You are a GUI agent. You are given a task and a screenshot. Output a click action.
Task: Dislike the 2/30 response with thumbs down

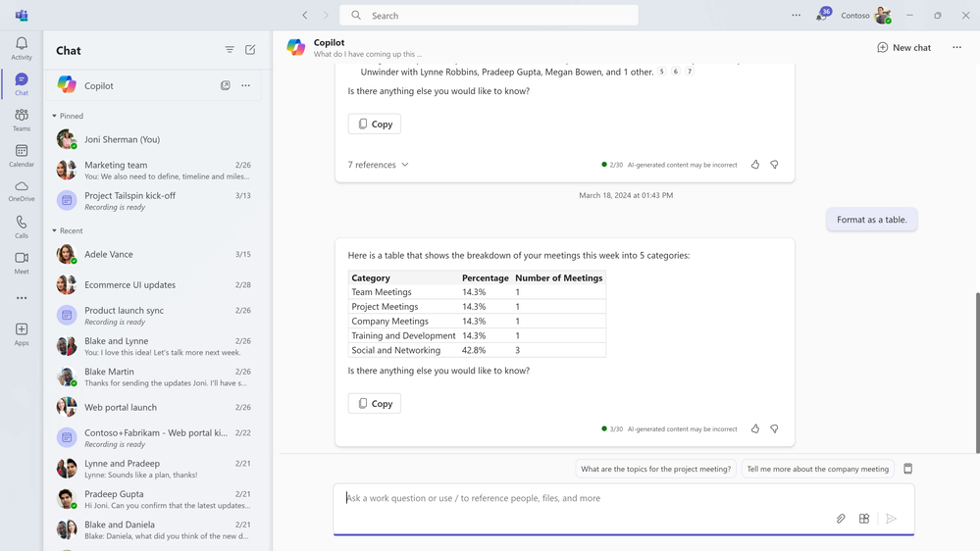click(774, 165)
